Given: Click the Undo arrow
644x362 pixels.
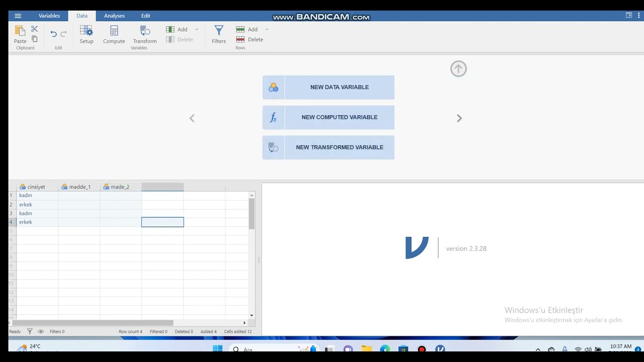Looking at the screenshot, I should click(53, 34).
